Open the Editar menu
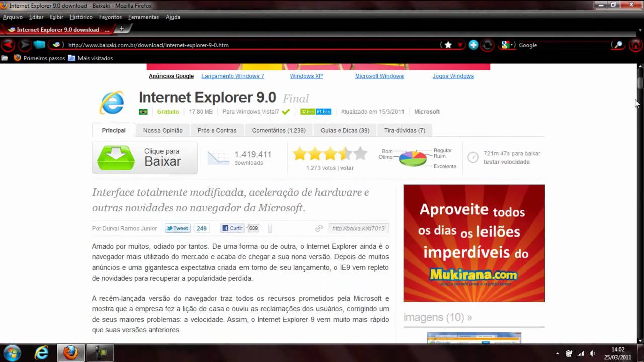644x362 pixels. [36, 17]
